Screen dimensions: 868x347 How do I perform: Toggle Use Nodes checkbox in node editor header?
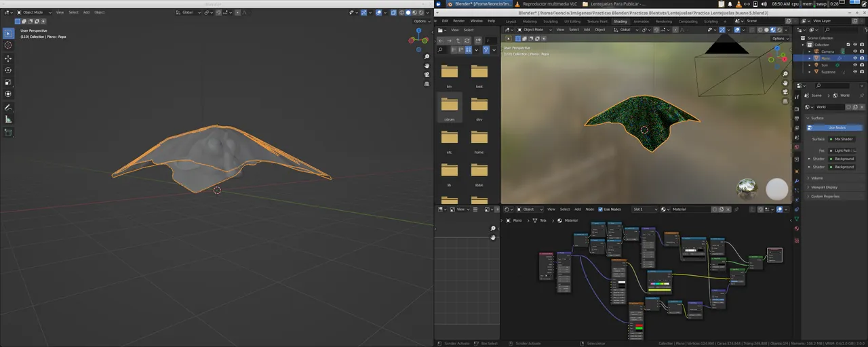[600, 209]
